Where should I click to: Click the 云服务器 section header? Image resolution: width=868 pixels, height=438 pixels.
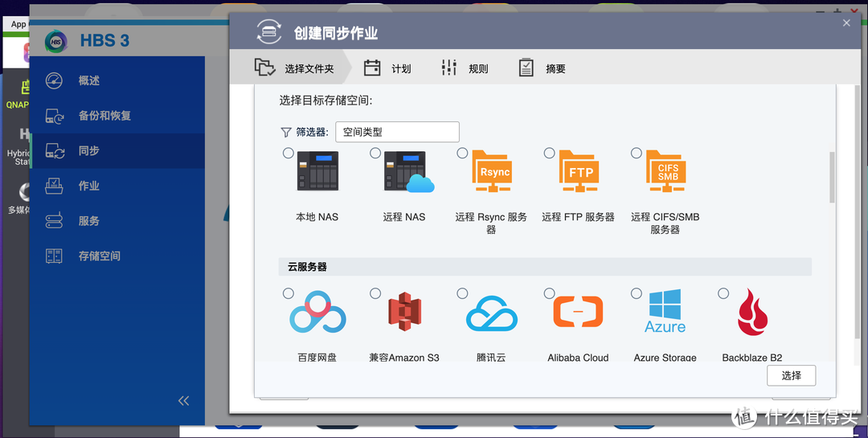click(x=545, y=267)
